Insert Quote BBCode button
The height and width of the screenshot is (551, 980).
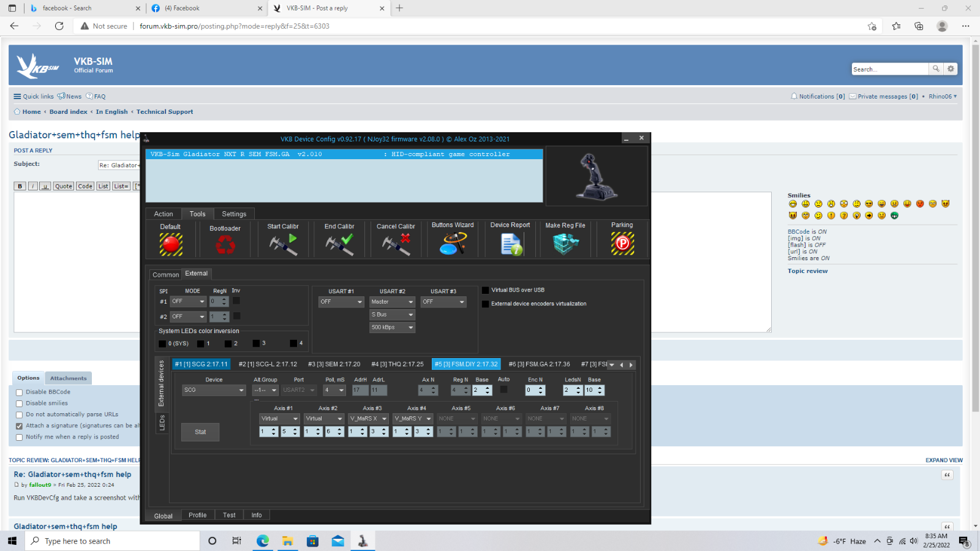pyautogui.click(x=64, y=186)
